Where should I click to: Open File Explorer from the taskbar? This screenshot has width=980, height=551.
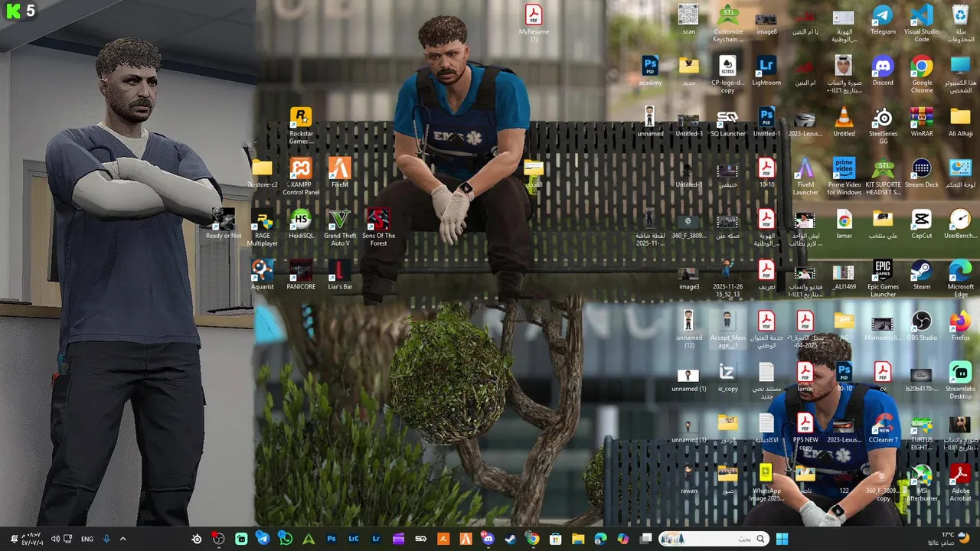[x=578, y=539]
